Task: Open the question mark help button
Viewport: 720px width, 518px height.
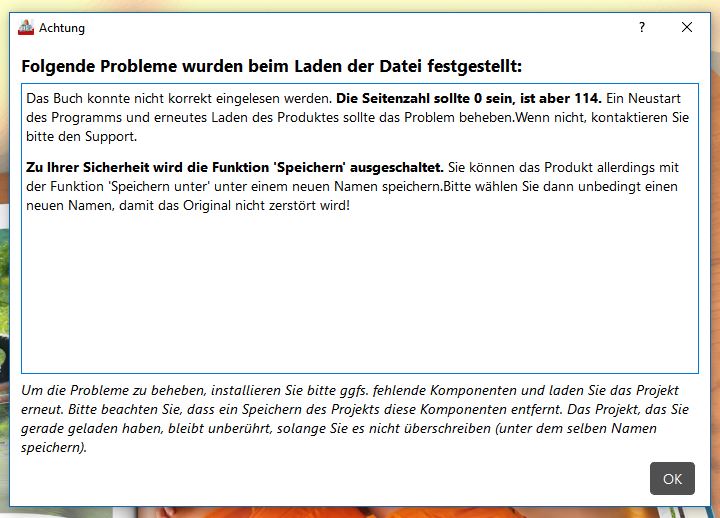Action: coord(641,28)
